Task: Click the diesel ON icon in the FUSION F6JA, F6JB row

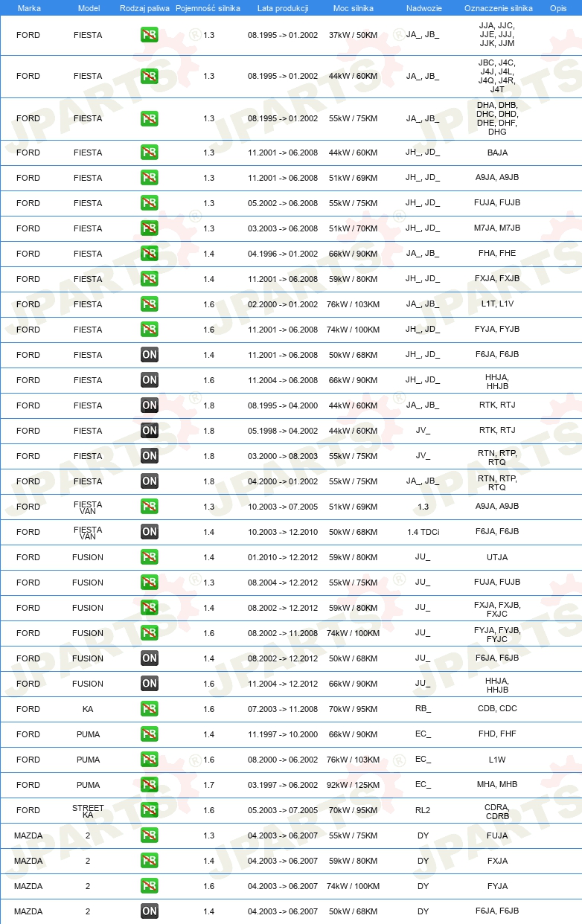Action: (150, 658)
